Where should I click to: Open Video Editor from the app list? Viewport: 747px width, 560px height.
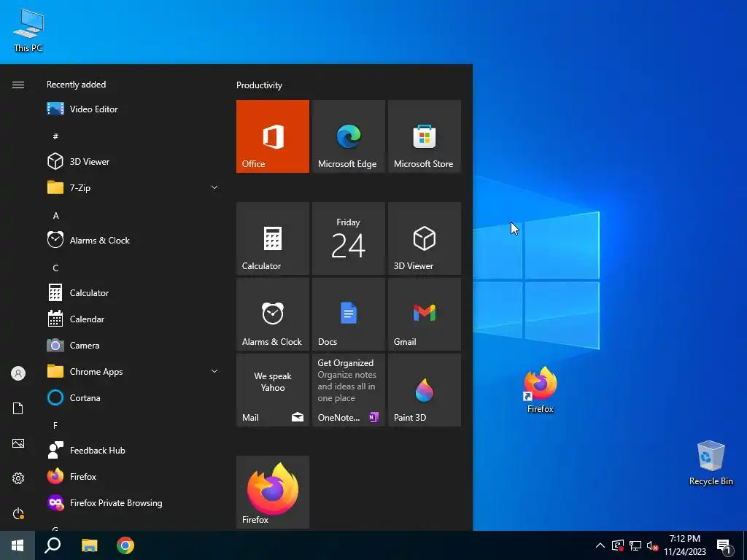[x=133, y=109]
